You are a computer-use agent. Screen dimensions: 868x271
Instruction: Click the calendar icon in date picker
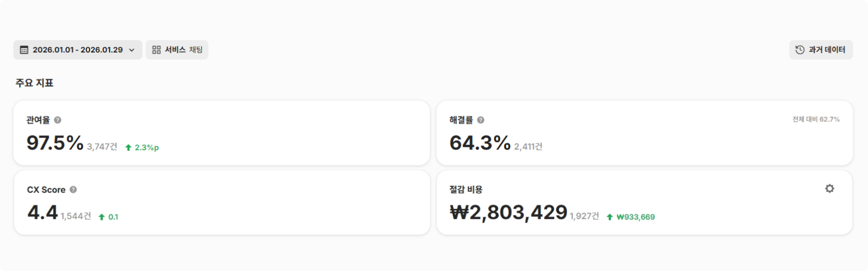(x=24, y=50)
